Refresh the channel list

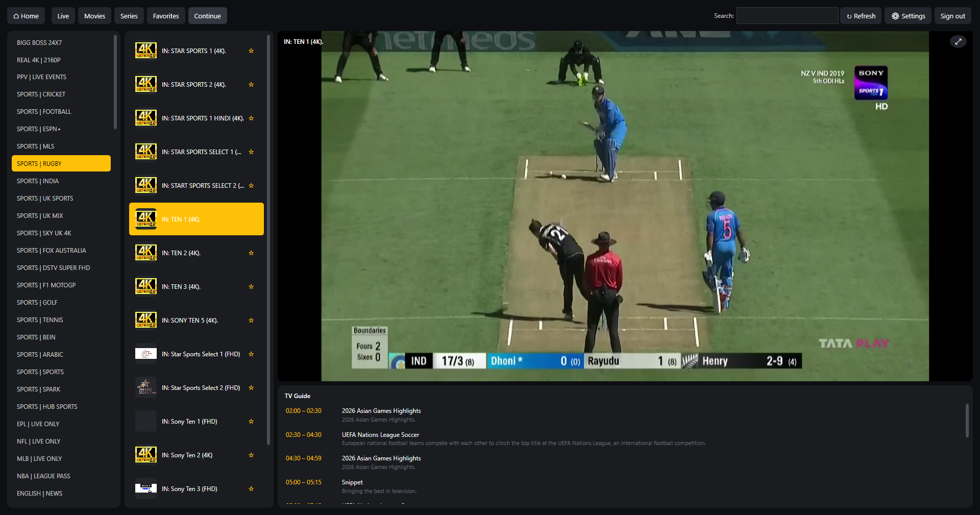(x=861, y=16)
